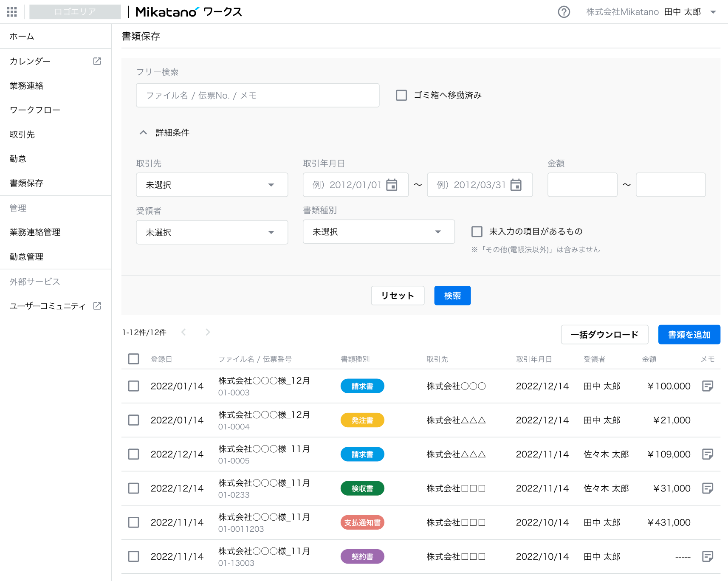
Task: Open calendar picker for start transaction date
Action: [392, 185]
